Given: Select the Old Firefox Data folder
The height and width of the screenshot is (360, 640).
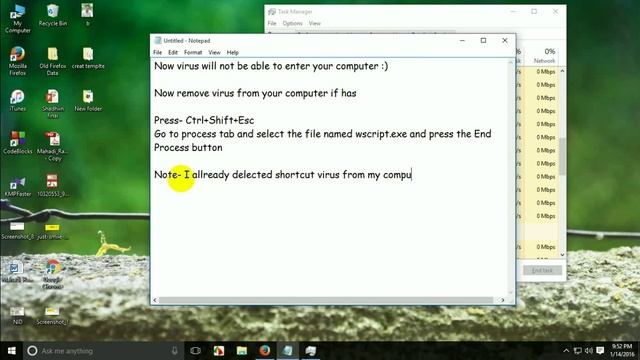Looking at the screenshot, I should point(53,61).
